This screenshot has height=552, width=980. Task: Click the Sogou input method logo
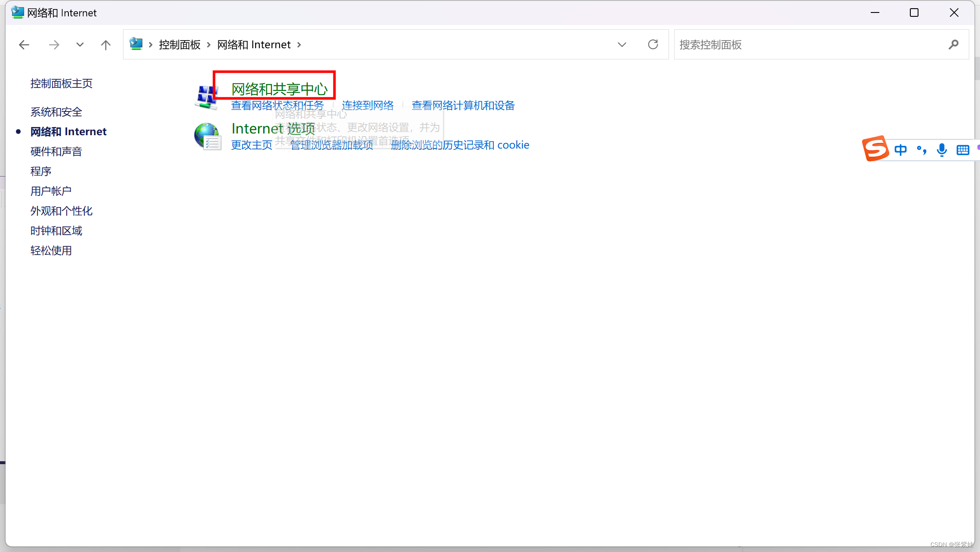point(875,149)
